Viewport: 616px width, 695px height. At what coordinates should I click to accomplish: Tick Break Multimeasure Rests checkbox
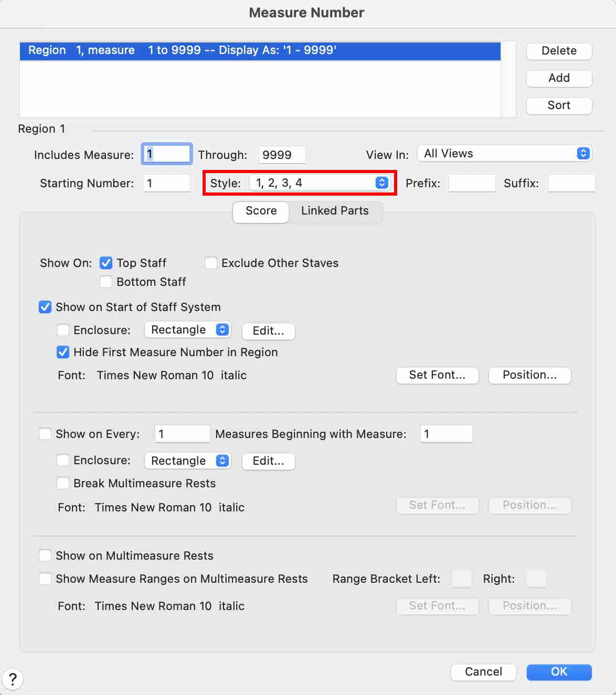coord(63,483)
